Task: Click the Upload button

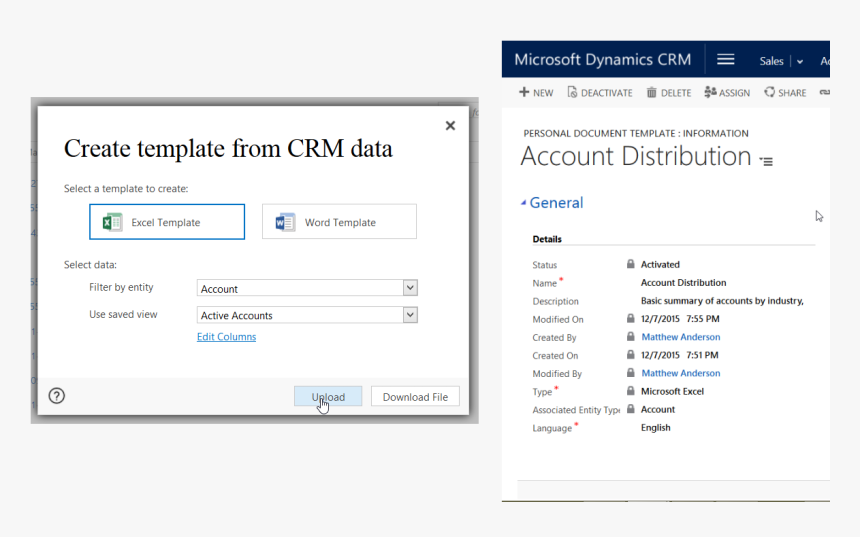Action: pos(328,397)
